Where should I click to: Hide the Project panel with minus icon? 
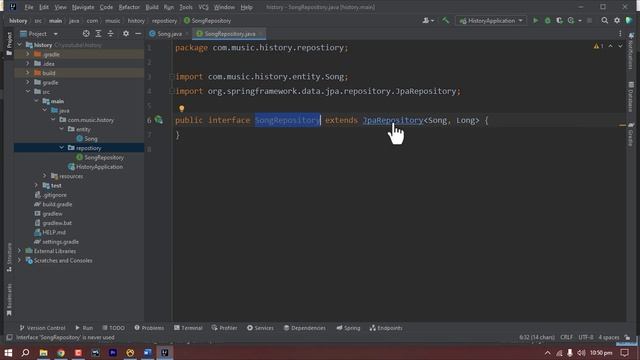click(x=138, y=33)
